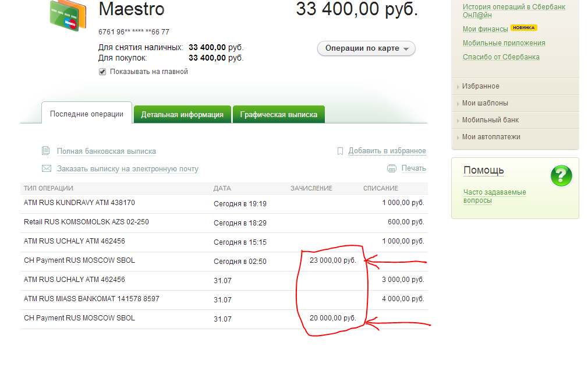Switch to the Детальная информация tab
This screenshot has width=588, height=388.
182,115
